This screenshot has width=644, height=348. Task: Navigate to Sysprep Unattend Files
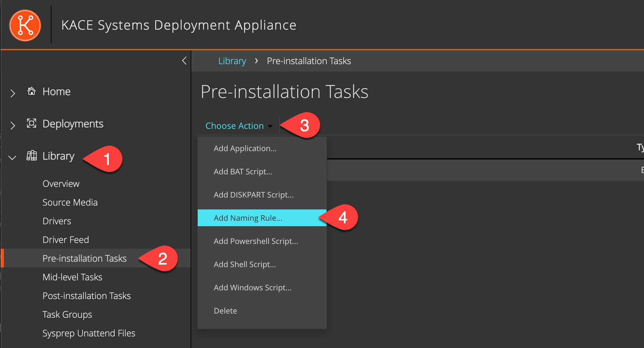[x=89, y=333]
